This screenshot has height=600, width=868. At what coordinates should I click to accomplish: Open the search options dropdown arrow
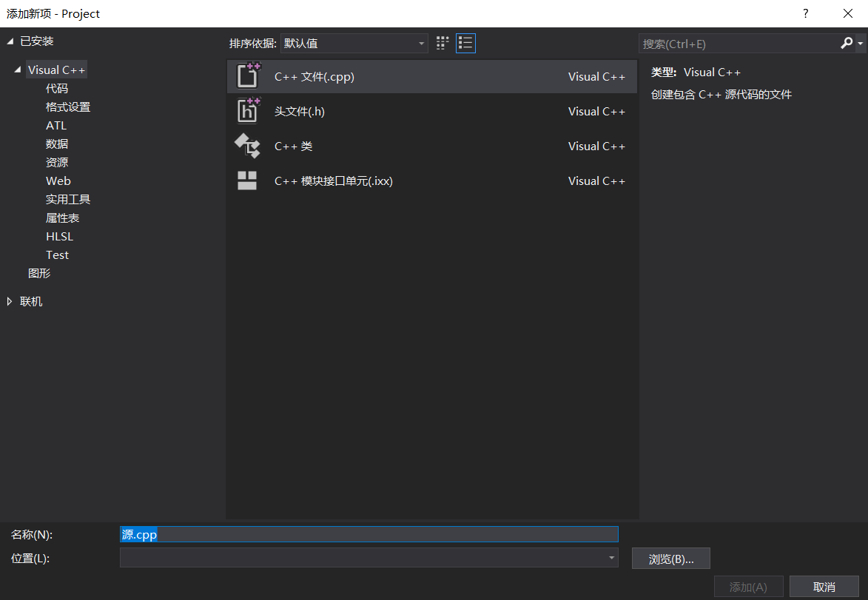[x=861, y=43]
